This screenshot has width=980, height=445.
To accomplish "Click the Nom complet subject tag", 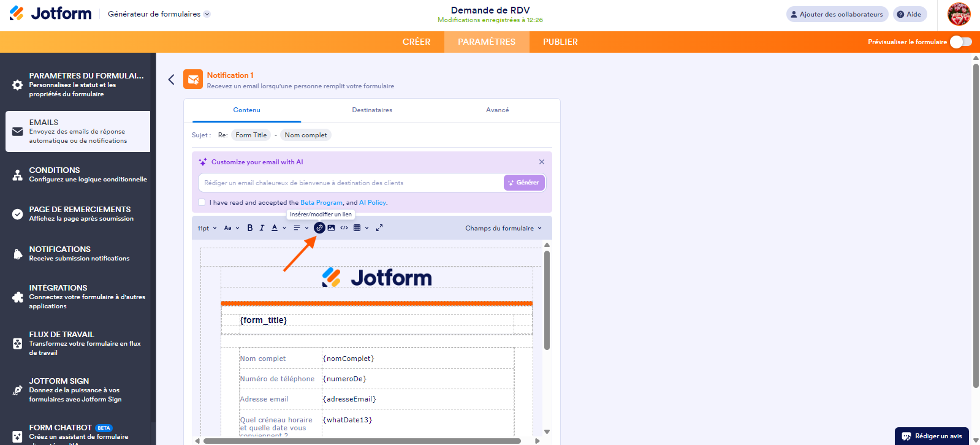I will click(x=306, y=135).
